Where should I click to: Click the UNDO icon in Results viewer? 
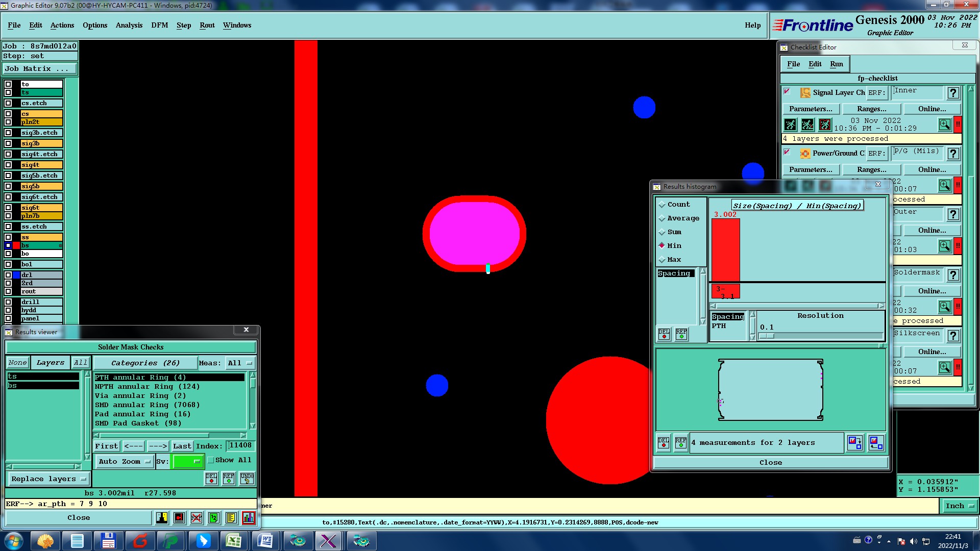(x=247, y=479)
